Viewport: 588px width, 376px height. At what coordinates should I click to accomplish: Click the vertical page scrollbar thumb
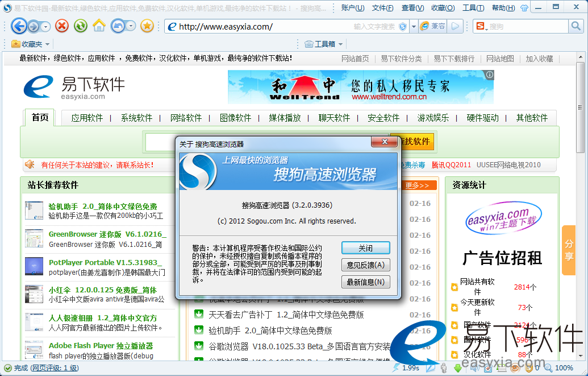(581, 109)
